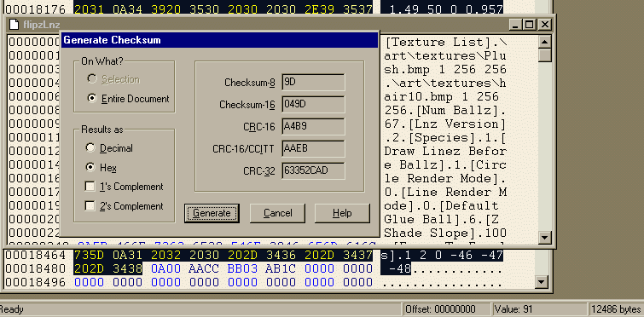Screen dimensions: 644x317
Task: Click offset 00018496 row label
Action: tap(35, 282)
